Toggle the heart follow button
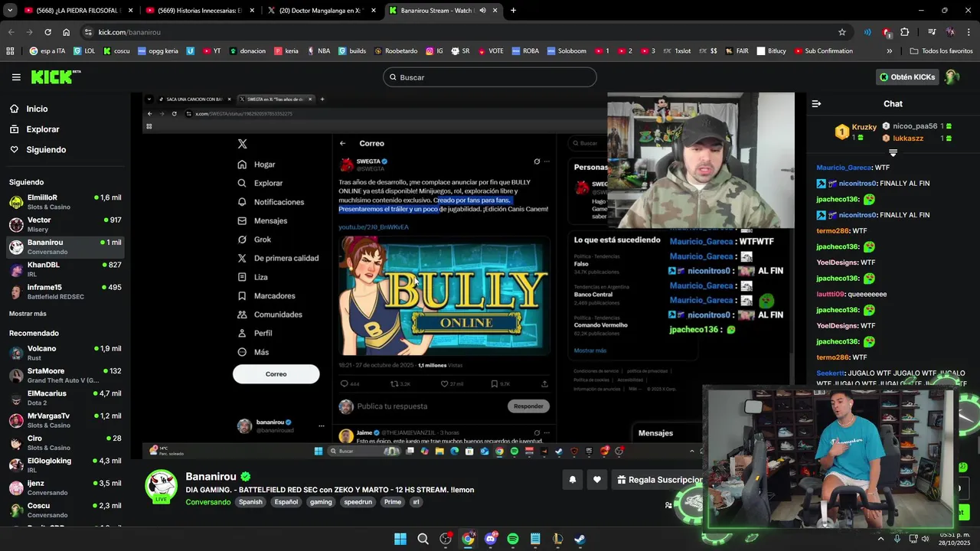 597,480
